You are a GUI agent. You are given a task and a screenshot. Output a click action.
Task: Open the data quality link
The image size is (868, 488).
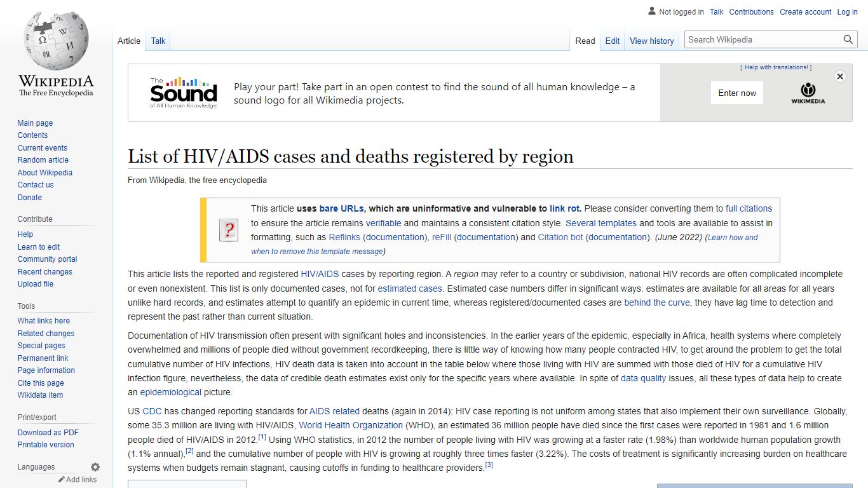tap(644, 378)
